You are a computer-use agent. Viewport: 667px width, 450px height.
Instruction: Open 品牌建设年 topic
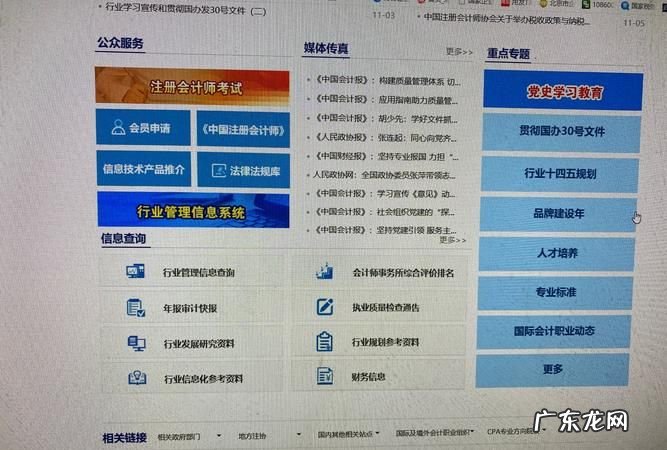tap(558, 214)
